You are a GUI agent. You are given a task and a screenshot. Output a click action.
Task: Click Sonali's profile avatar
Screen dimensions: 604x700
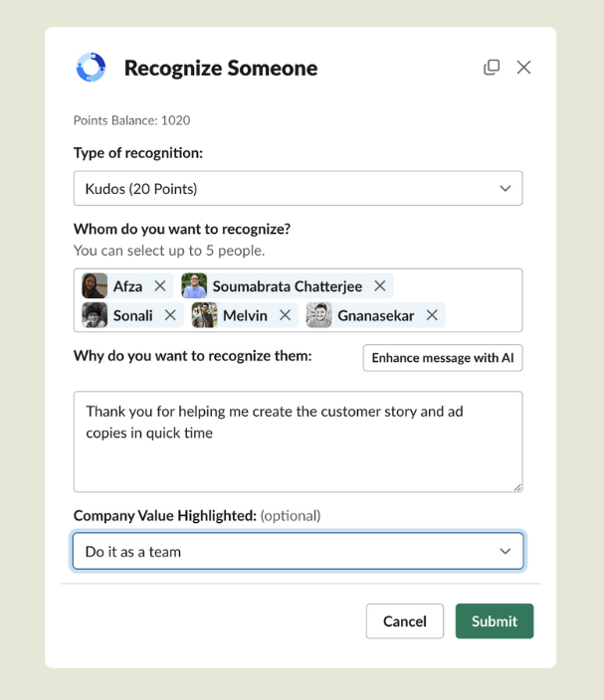(95, 315)
